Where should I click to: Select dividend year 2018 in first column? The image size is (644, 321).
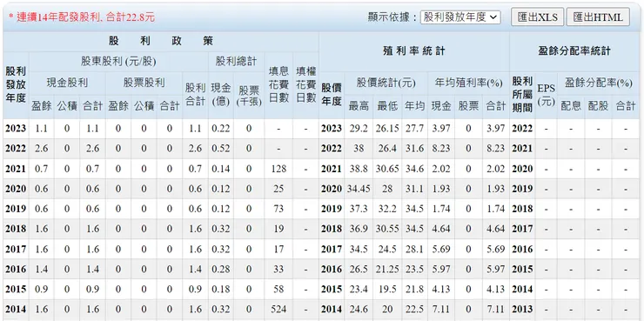click(x=16, y=229)
